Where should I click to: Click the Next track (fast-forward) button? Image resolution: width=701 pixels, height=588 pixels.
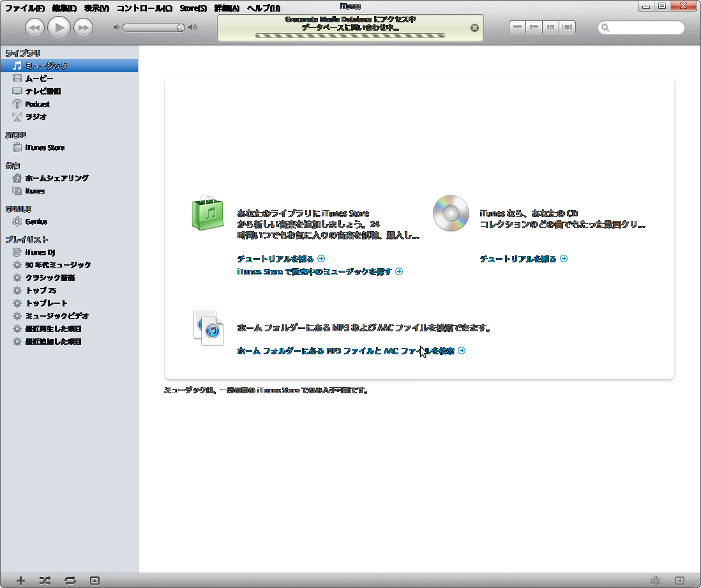click(x=83, y=27)
